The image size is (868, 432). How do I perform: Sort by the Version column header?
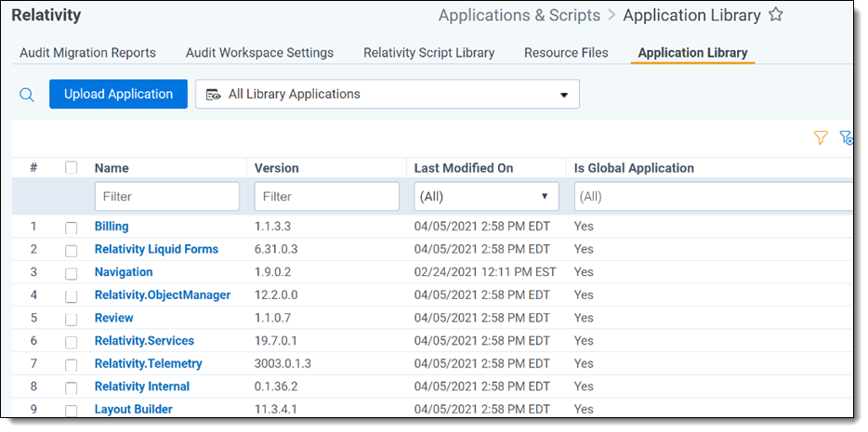[x=276, y=168]
